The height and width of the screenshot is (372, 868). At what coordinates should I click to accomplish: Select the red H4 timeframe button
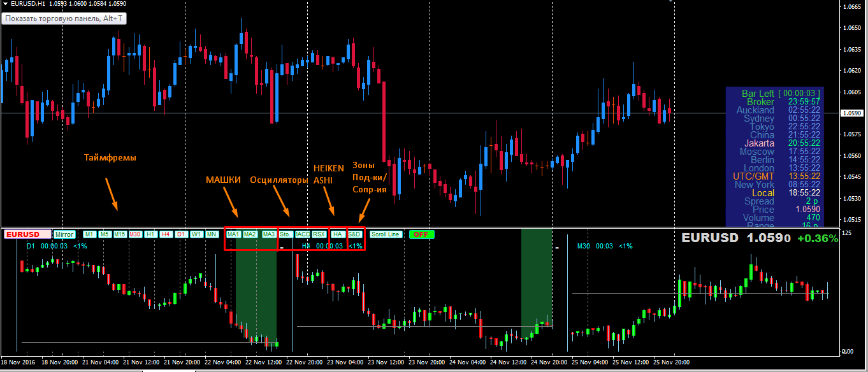[166, 234]
